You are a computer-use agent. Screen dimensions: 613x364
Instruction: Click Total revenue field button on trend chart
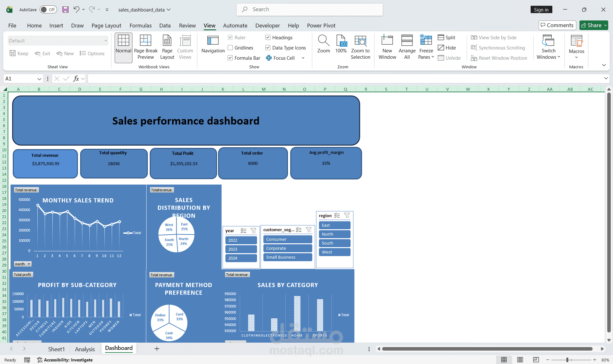coord(26,190)
